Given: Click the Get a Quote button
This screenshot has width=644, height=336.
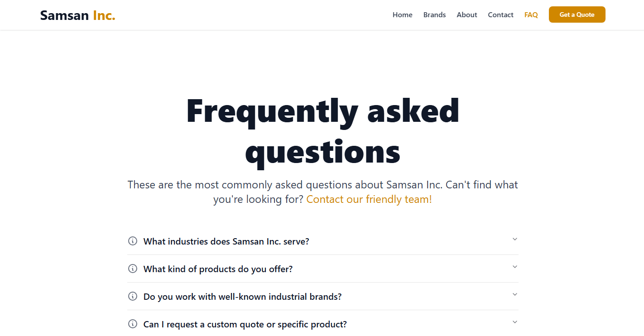Looking at the screenshot, I should click(x=577, y=14).
